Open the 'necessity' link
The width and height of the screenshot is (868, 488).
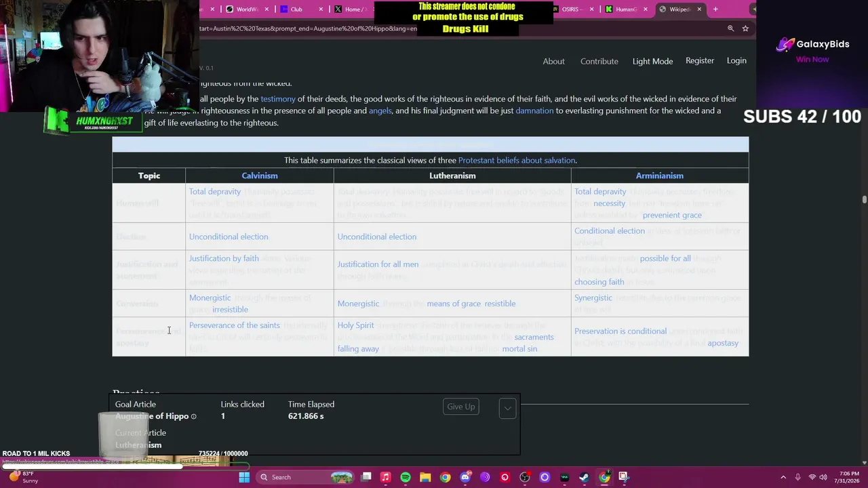click(609, 203)
